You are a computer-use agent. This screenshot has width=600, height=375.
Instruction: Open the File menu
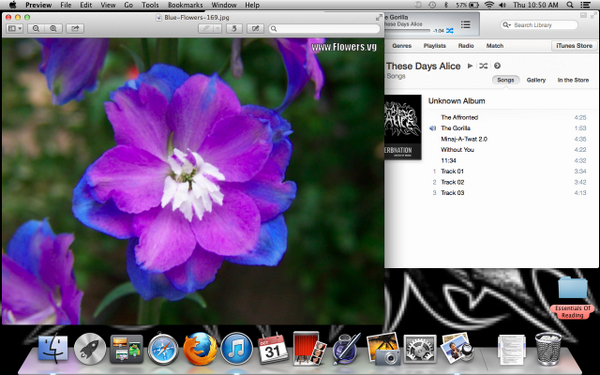click(x=66, y=5)
